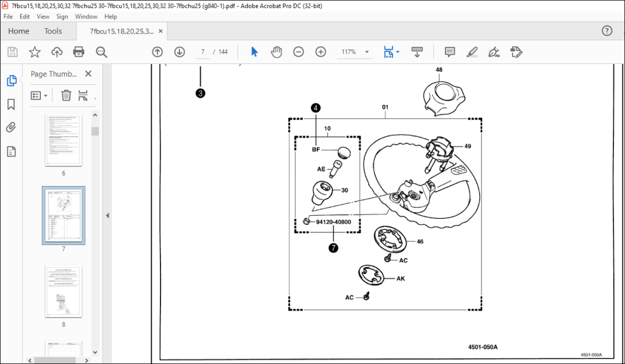Open the Add comment tool
The image size is (625, 364).
pos(450,52)
